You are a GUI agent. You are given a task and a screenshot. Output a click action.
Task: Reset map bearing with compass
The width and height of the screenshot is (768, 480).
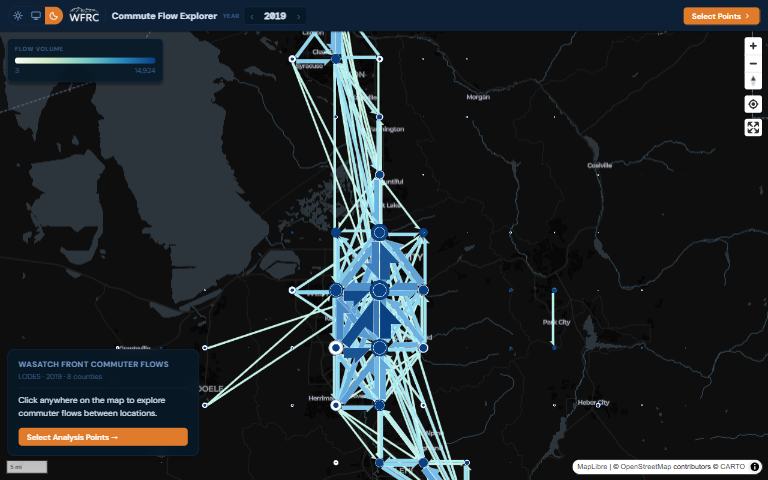coord(753,81)
